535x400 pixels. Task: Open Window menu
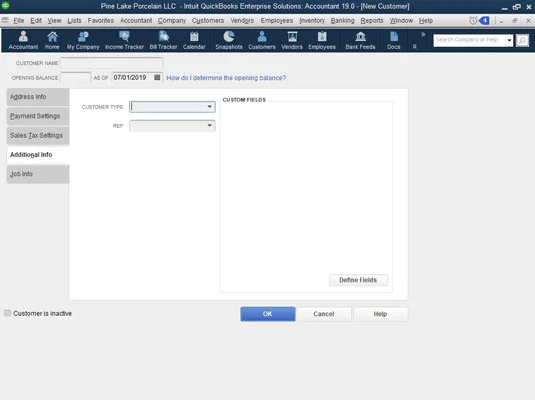[401, 20]
